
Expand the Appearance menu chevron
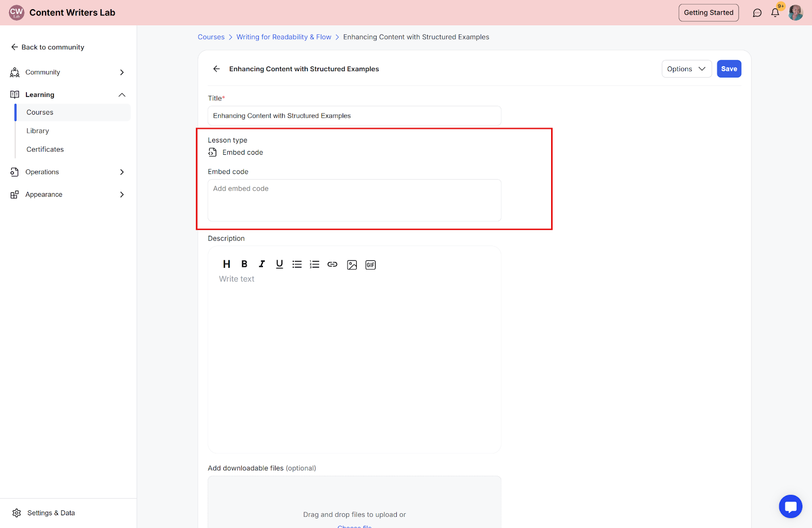coord(122,194)
